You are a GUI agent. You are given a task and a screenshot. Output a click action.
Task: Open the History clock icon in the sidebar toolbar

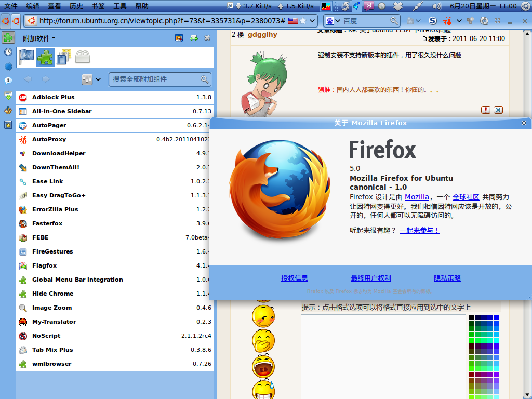point(8,52)
